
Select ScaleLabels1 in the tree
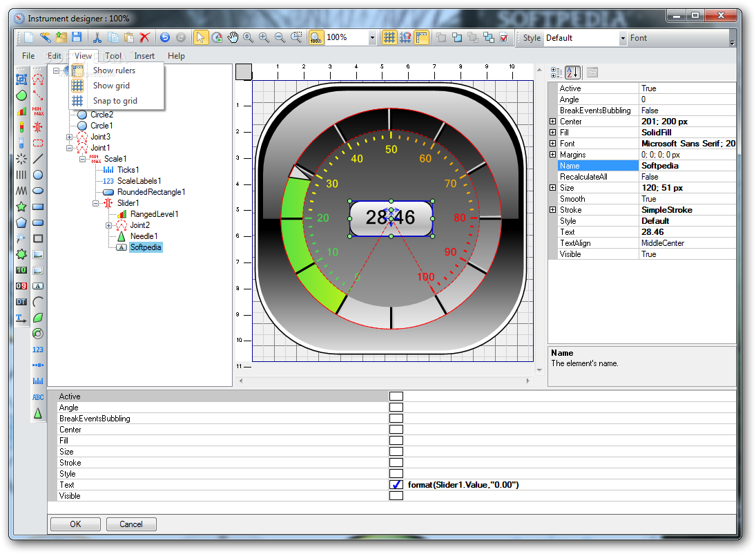click(139, 181)
